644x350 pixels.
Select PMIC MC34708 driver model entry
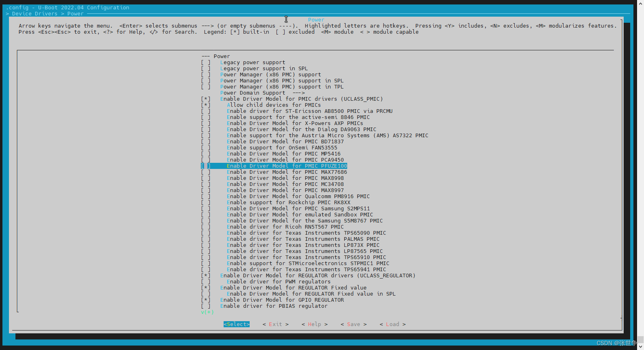coord(285,184)
